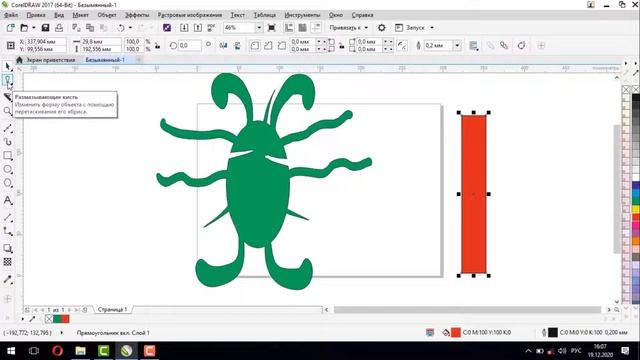
Task: Open the Эффекты menu
Action: pyautogui.click(x=137, y=15)
